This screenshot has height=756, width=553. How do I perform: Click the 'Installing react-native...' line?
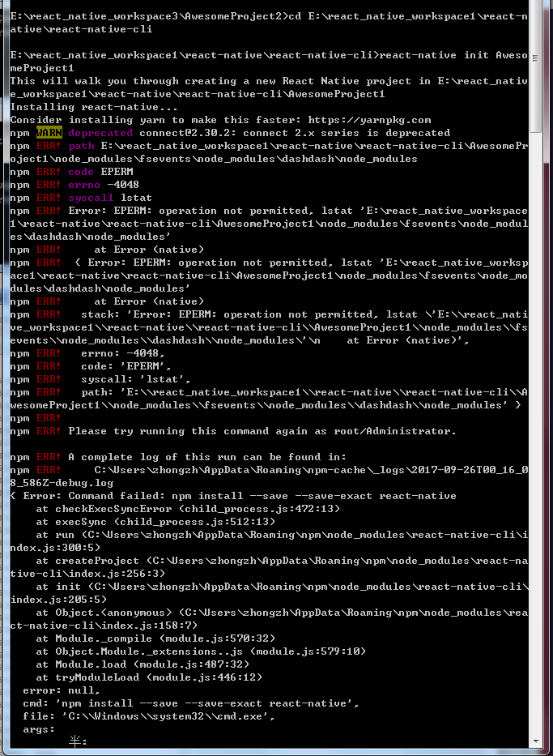(x=94, y=107)
